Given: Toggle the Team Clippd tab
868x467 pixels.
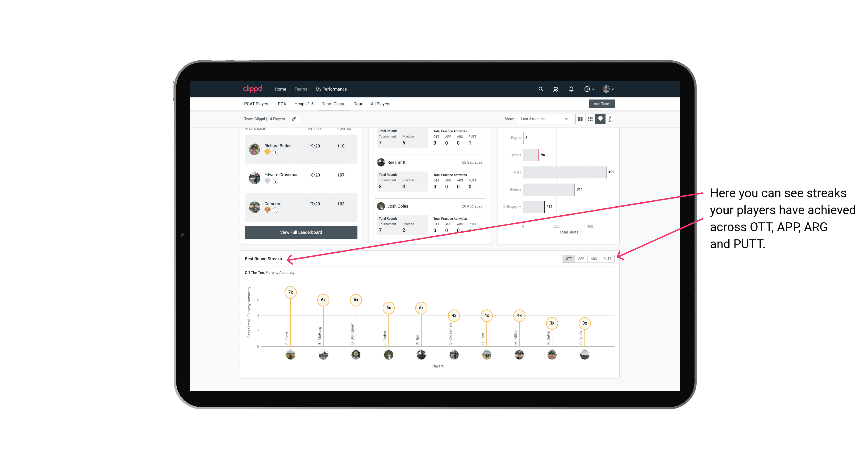Looking at the screenshot, I should click(334, 104).
